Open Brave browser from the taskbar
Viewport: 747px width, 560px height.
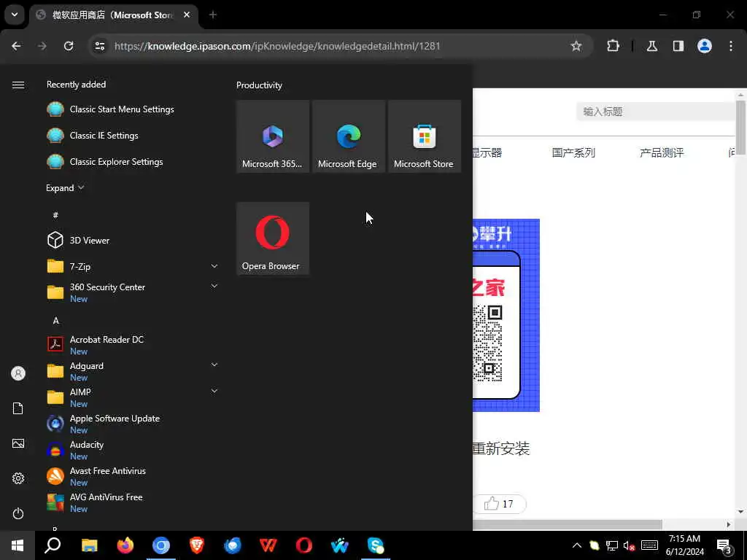tap(197, 545)
